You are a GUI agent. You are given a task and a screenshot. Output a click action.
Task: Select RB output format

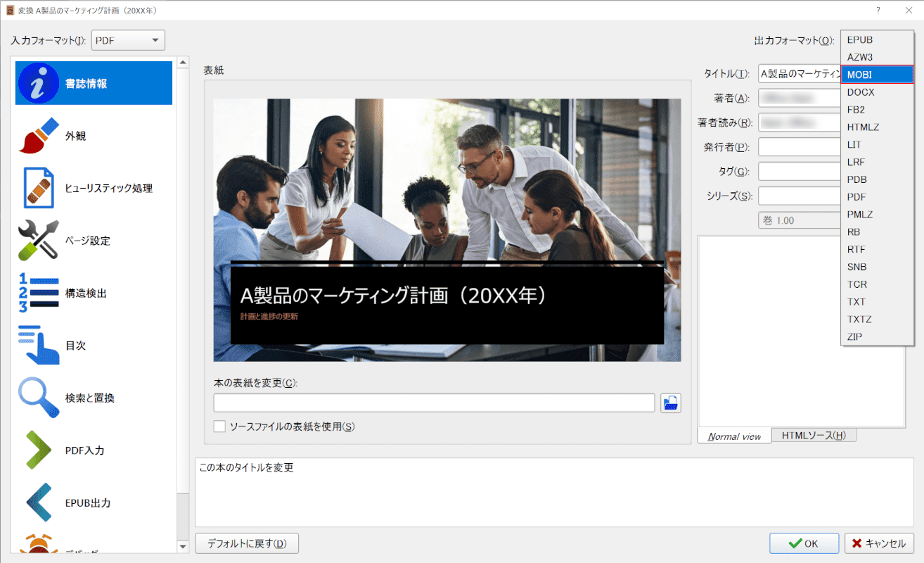tap(877, 232)
